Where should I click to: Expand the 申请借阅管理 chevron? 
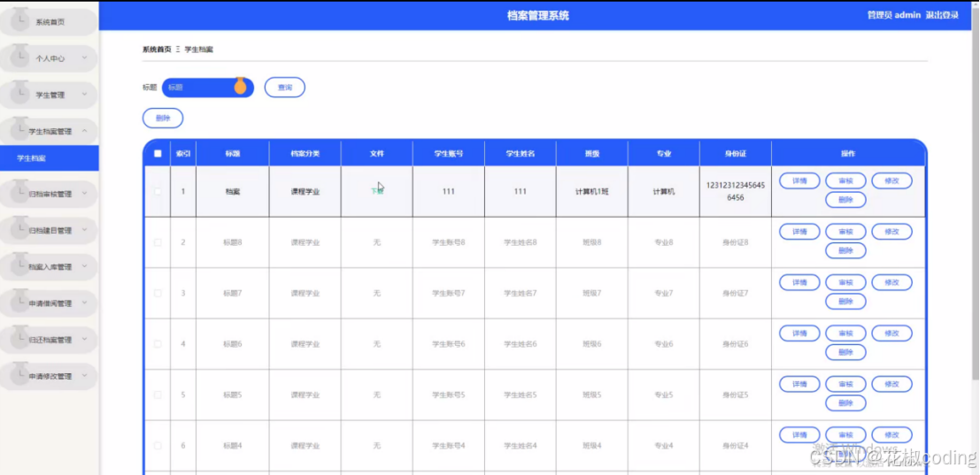84,303
